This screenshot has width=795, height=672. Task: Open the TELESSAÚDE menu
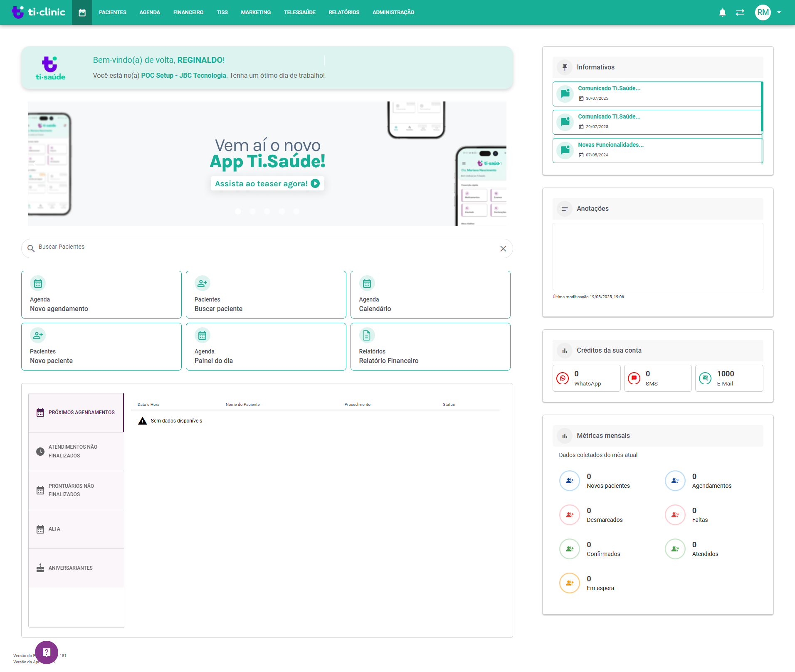(300, 12)
